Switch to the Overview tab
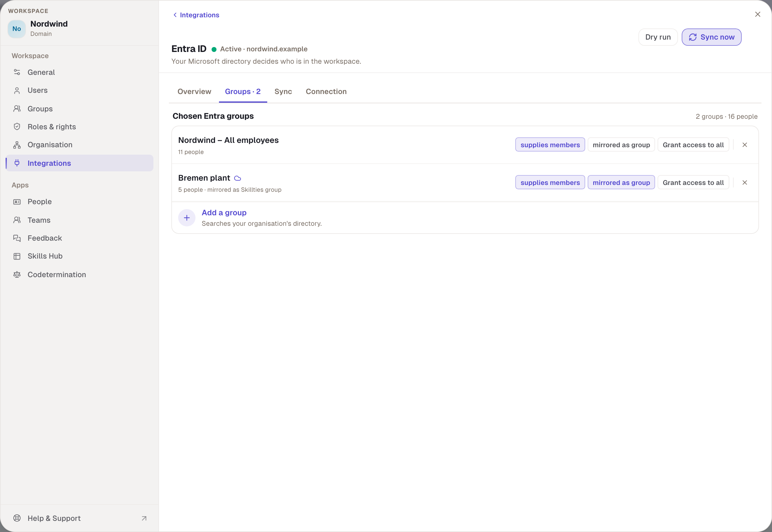The width and height of the screenshot is (772, 532). pos(194,91)
